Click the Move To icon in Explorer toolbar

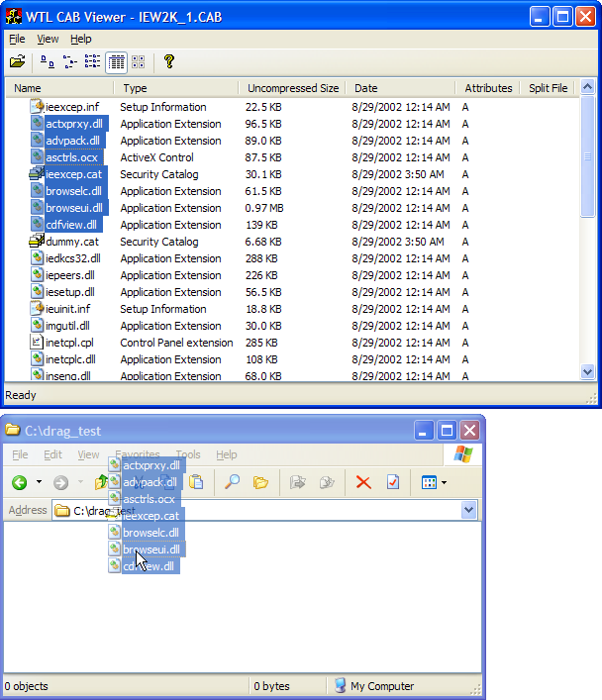pyautogui.click(x=297, y=482)
